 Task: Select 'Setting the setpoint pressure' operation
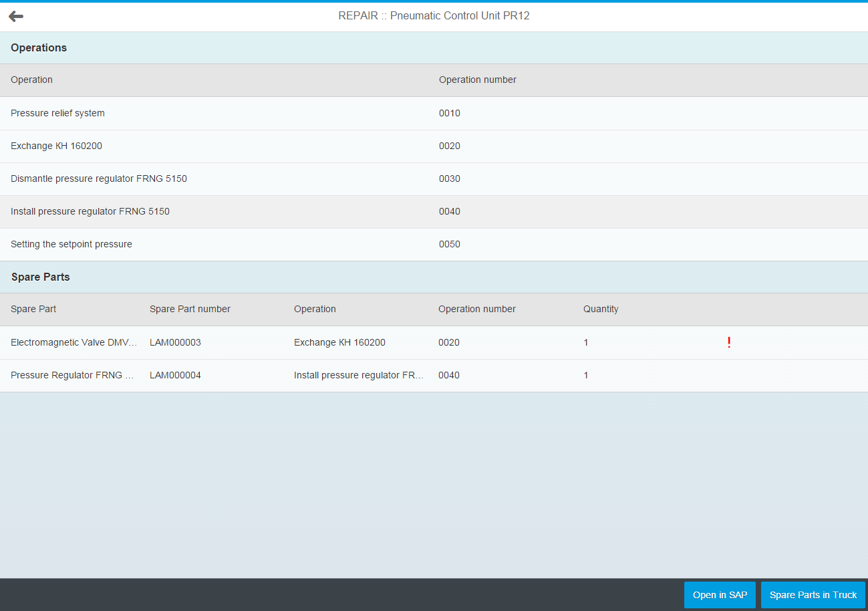[434, 244]
